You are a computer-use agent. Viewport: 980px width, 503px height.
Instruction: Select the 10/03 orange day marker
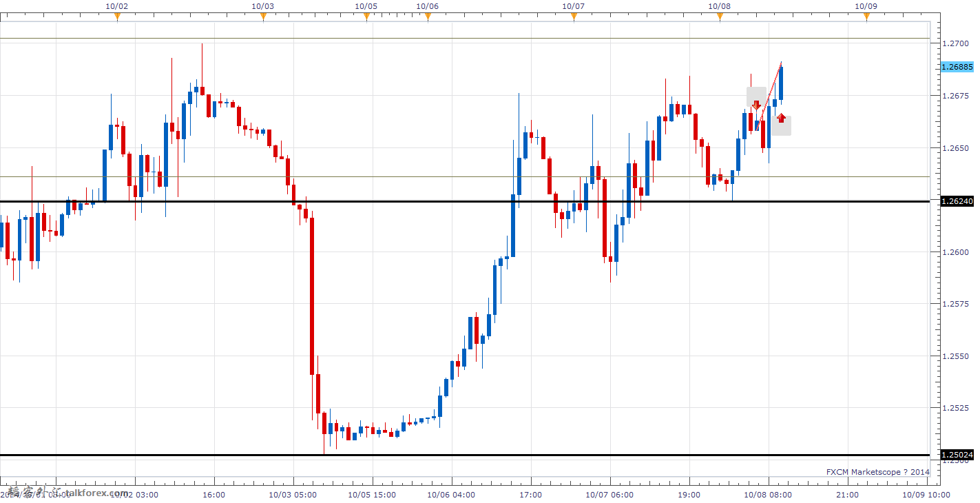pyautogui.click(x=263, y=17)
